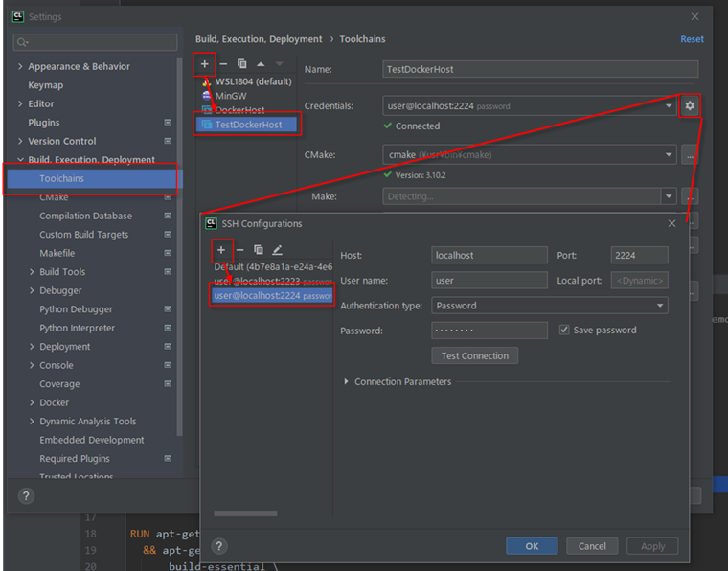Open help in SSH Configurations dialog
728x571 pixels.
[x=219, y=546]
